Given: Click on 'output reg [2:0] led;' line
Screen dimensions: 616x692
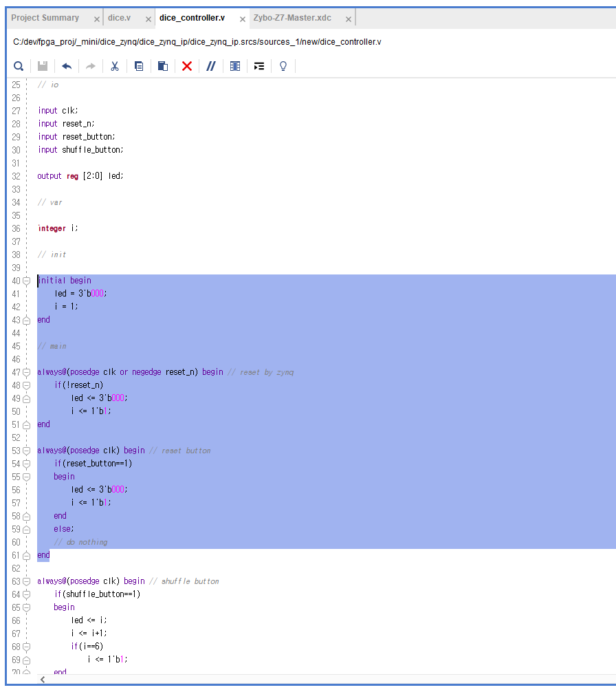Looking at the screenshot, I should (x=80, y=175).
